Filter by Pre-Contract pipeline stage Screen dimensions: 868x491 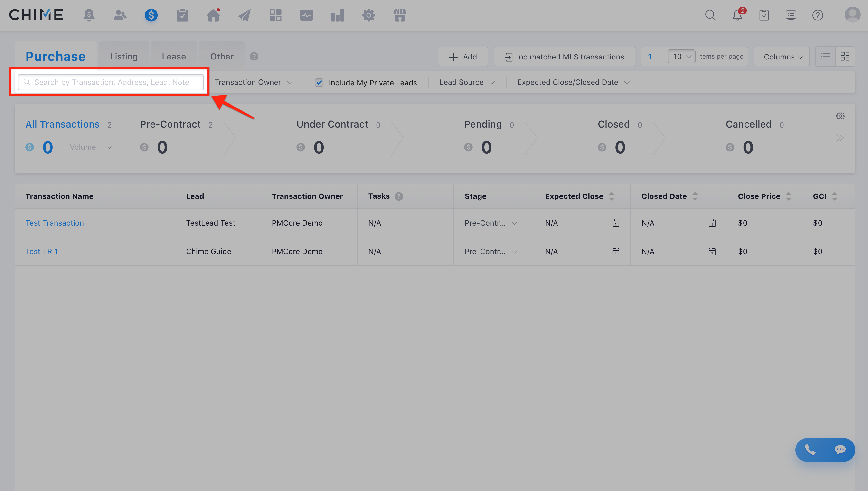(170, 124)
